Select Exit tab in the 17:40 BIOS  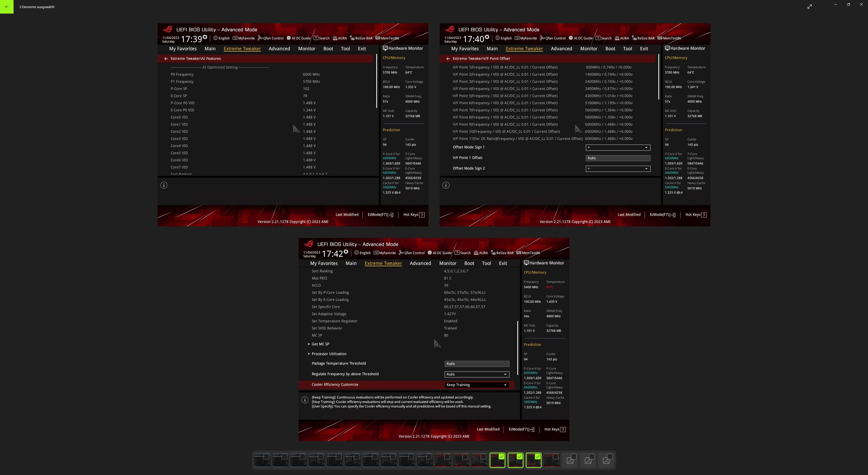[x=644, y=49]
